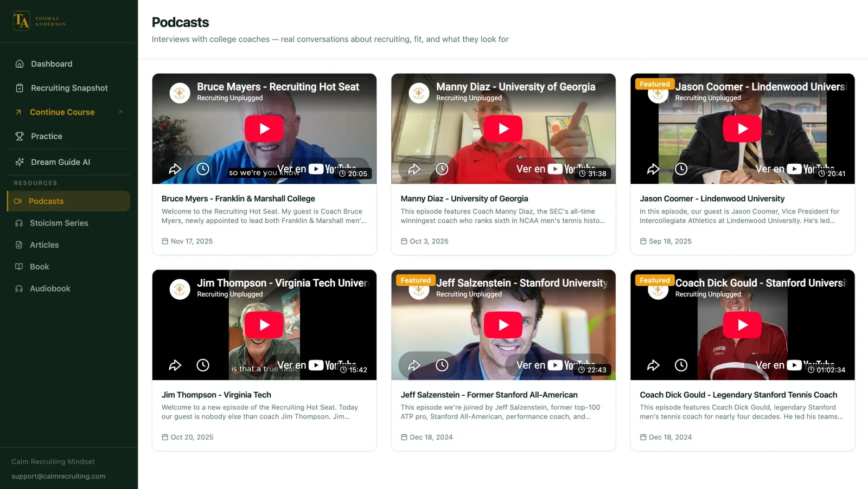Click Watch Later clock on Jim Thompson video
868x489 pixels.
(203, 365)
